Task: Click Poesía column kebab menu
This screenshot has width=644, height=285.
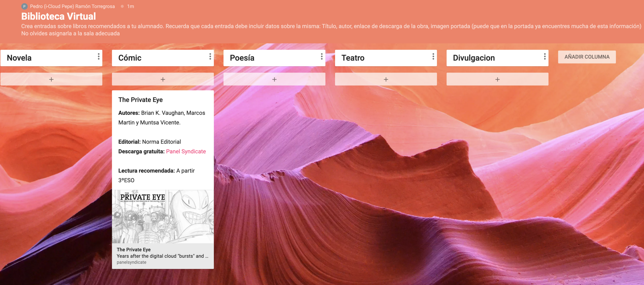Action: (x=321, y=57)
